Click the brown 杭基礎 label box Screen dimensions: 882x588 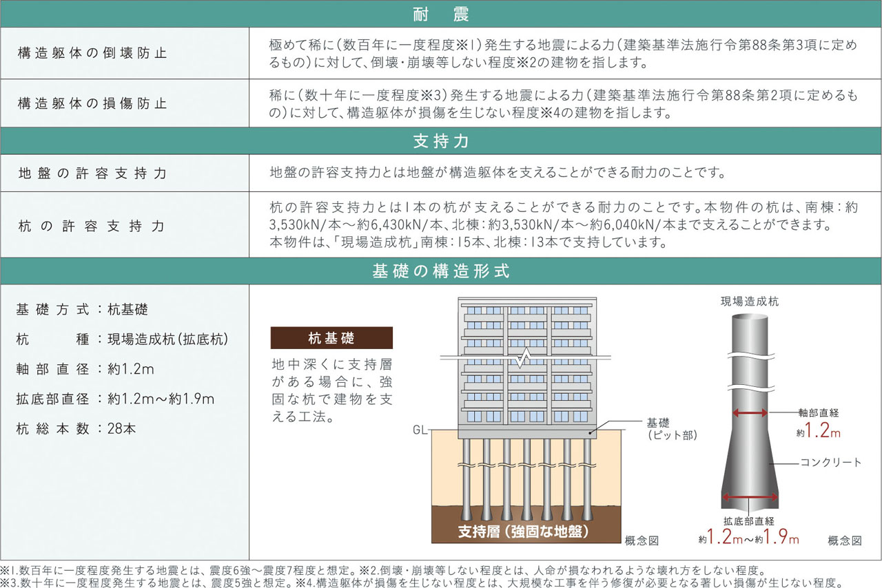point(331,338)
